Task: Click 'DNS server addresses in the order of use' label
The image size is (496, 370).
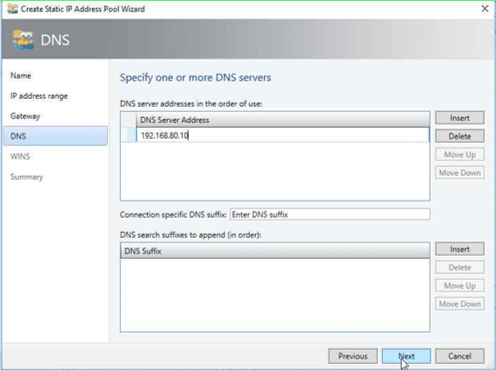Action: (x=191, y=104)
